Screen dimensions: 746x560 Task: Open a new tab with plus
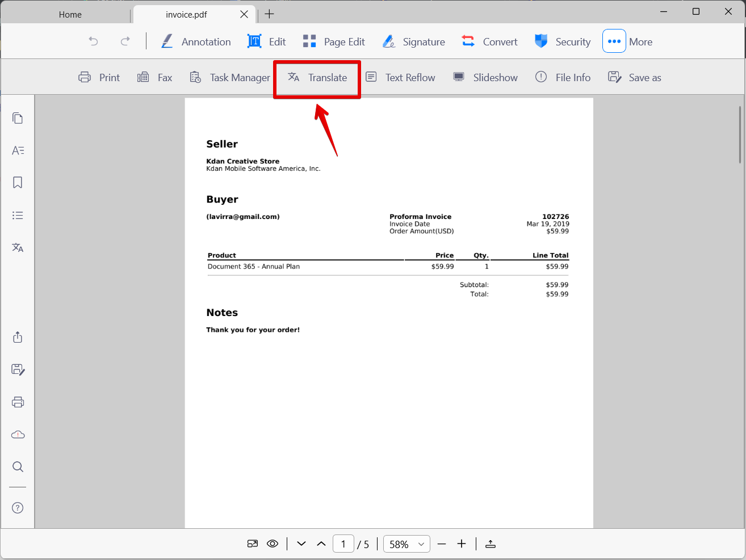pyautogui.click(x=270, y=14)
